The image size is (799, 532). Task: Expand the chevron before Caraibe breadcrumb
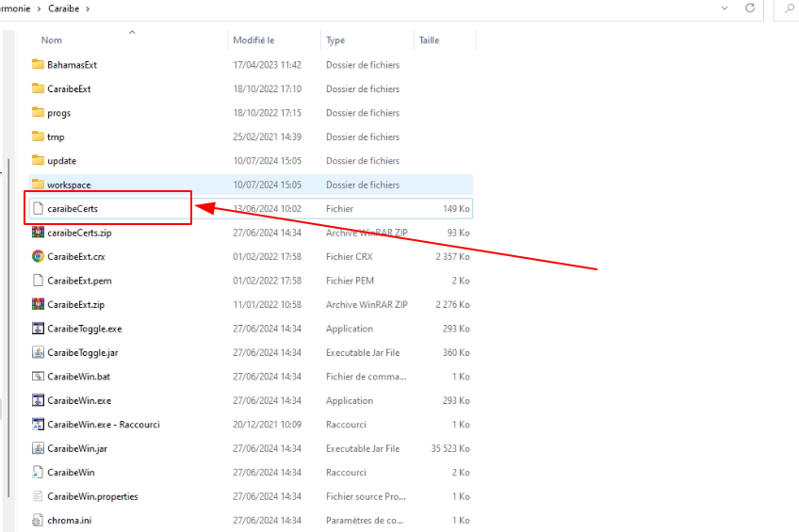pyautogui.click(x=39, y=8)
